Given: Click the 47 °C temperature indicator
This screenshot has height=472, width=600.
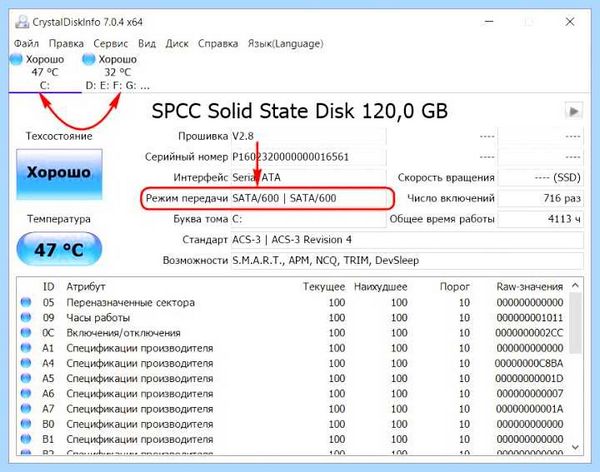Looking at the screenshot, I should point(59,249).
